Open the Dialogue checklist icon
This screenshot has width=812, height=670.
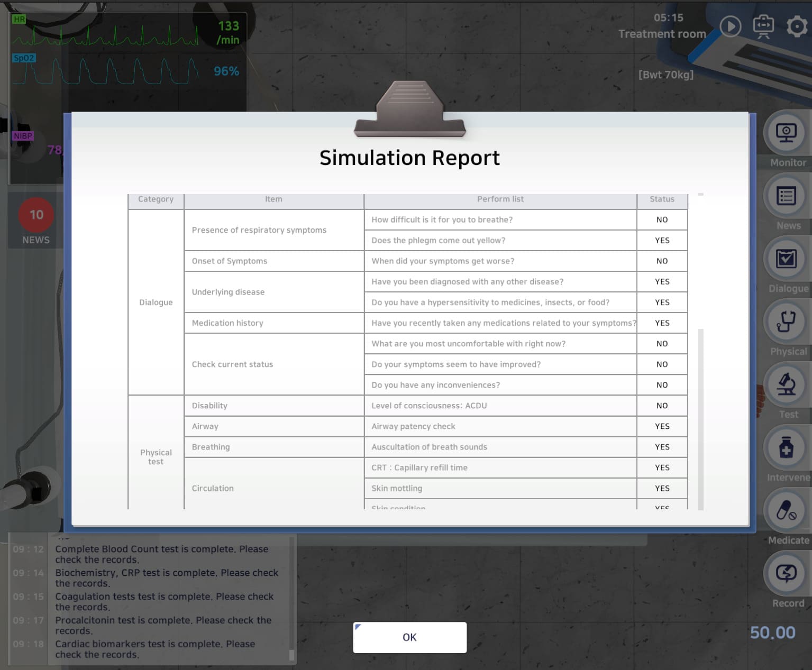786,259
